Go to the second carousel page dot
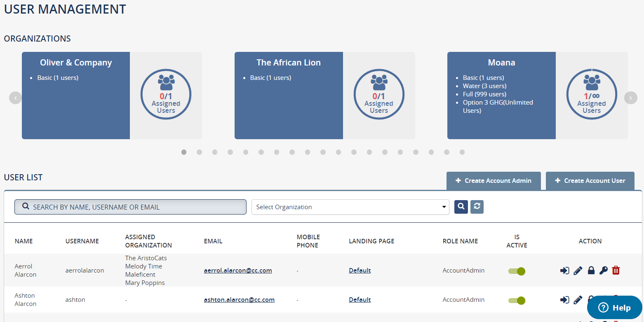This screenshot has width=644, height=322. [199, 152]
